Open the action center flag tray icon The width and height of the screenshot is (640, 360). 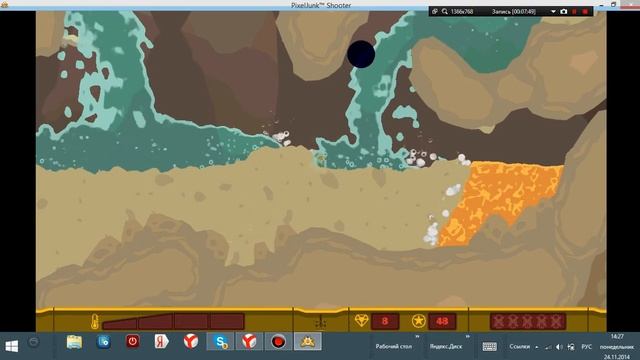pos(571,347)
